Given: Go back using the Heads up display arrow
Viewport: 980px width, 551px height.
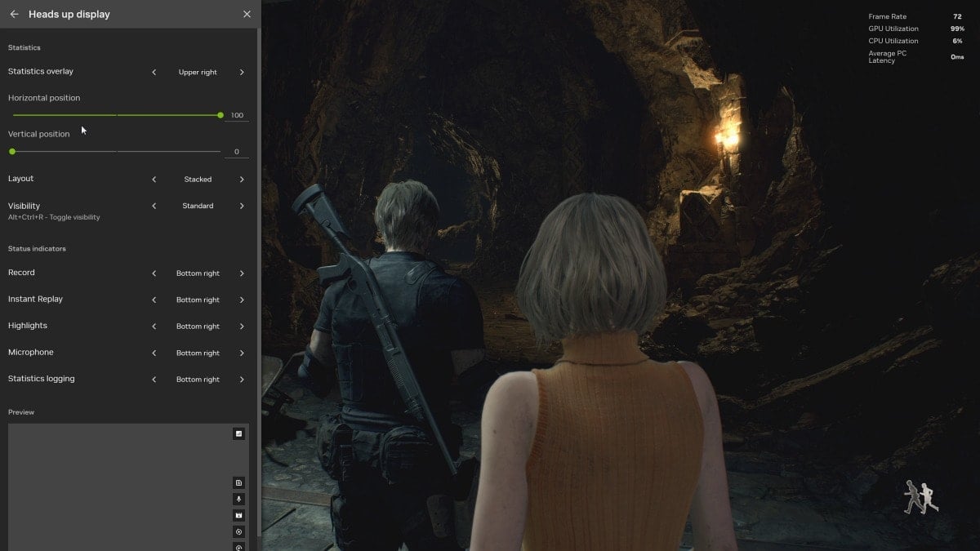Looking at the screenshot, I should pos(14,14).
